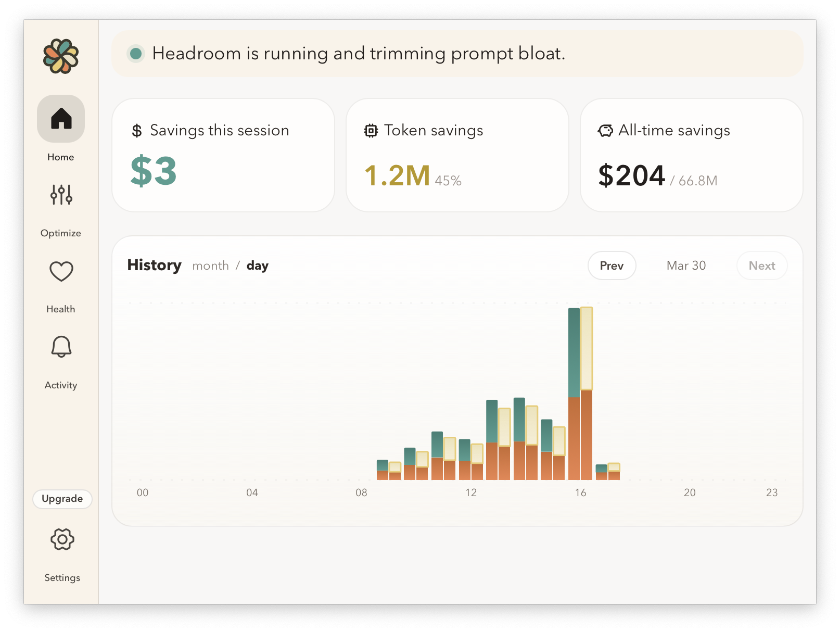
Task: Select the Optimize sliders icon
Action: pyautogui.click(x=60, y=195)
